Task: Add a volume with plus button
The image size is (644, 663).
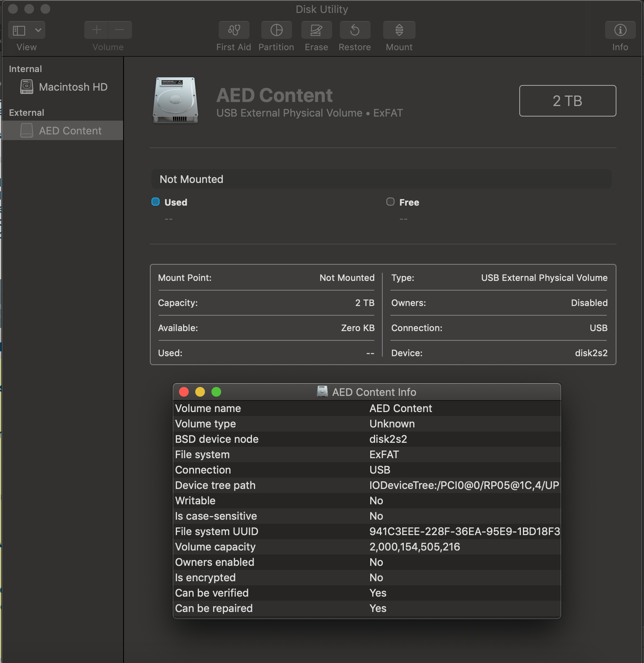Action: (x=96, y=30)
